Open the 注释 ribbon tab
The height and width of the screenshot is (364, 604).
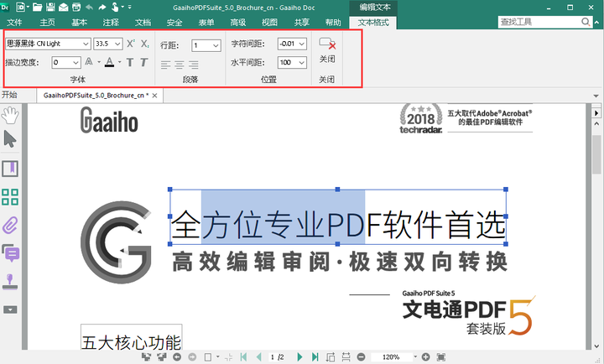[x=111, y=23]
